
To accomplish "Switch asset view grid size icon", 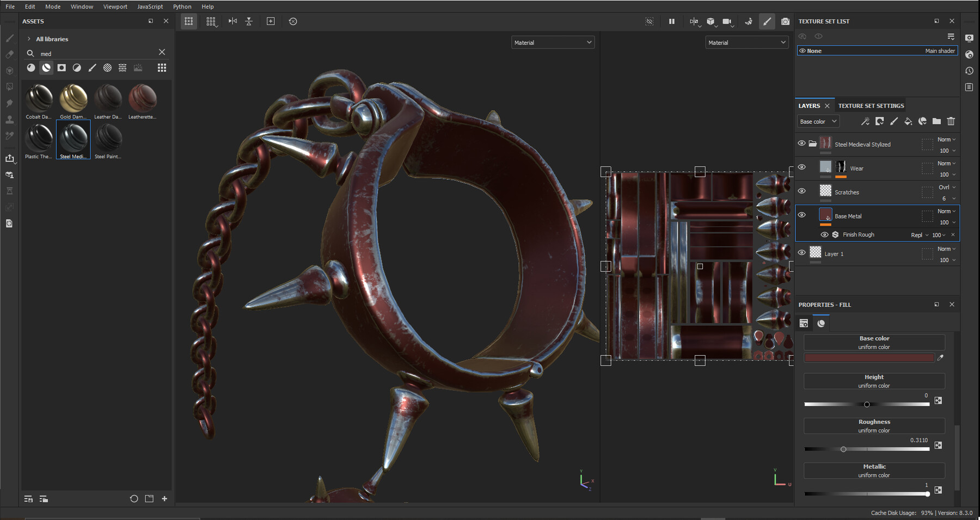I will [x=162, y=67].
